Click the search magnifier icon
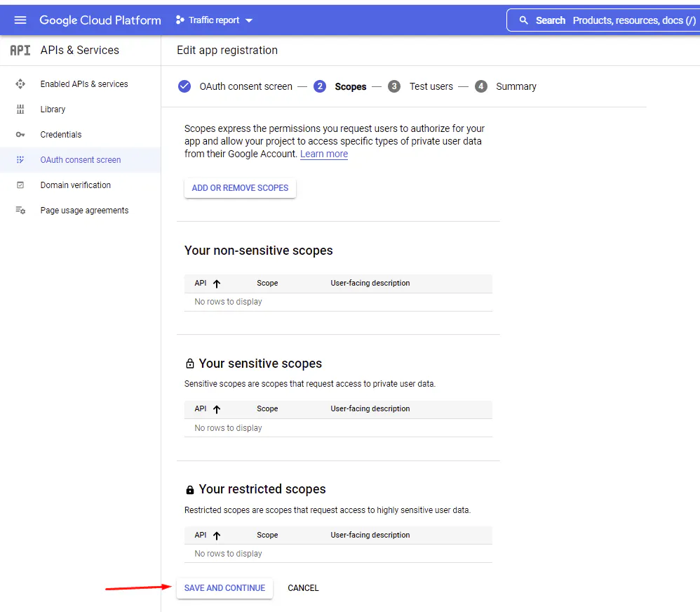Image resolution: width=700 pixels, height=612 pixels. click(523, 20)
